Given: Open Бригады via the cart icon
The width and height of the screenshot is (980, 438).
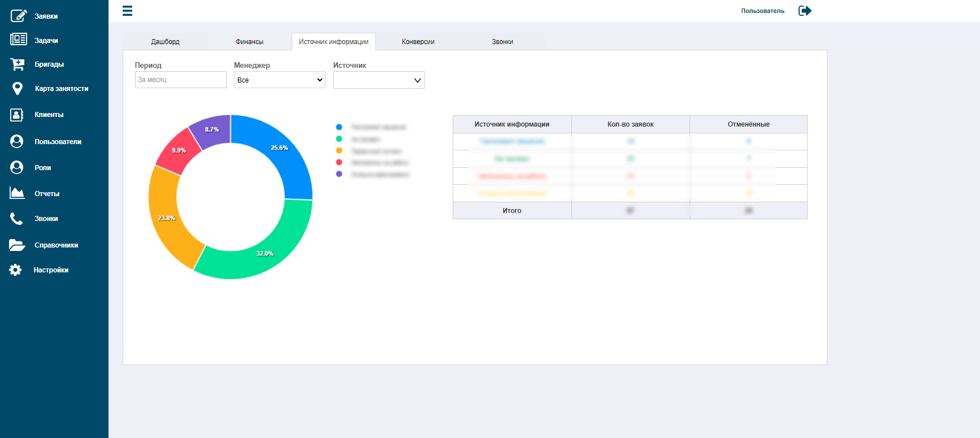Looking at the screenshot, I should click(18, 64).
